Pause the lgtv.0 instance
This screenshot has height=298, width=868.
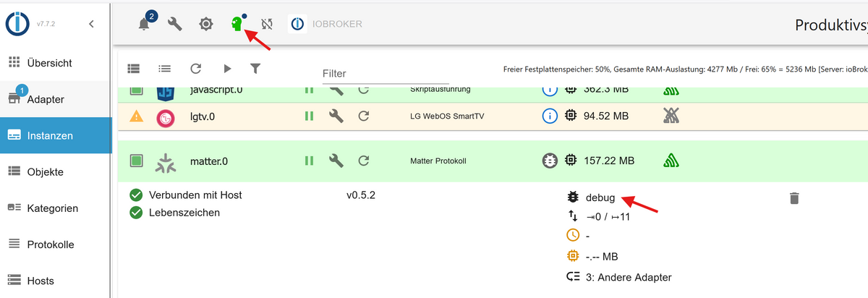click(310, 116)
